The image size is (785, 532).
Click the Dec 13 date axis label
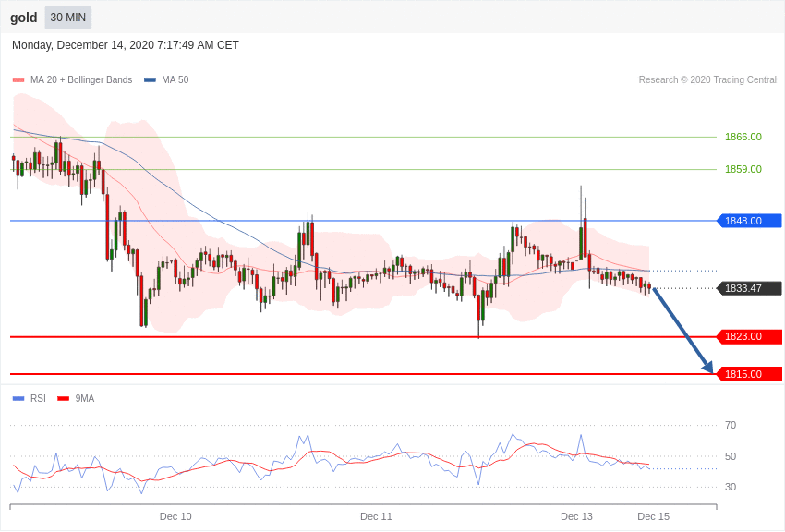coord(576,516)
